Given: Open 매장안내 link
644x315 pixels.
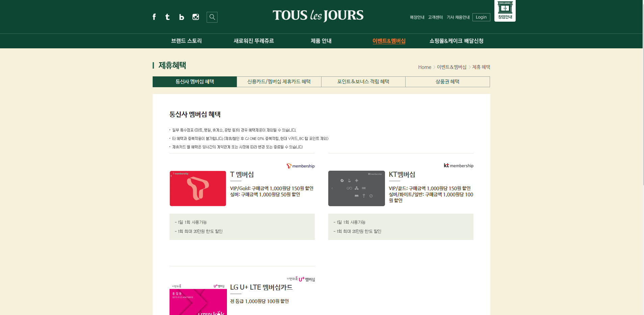Looking at the screenshot, I should [x=417, y=17].
